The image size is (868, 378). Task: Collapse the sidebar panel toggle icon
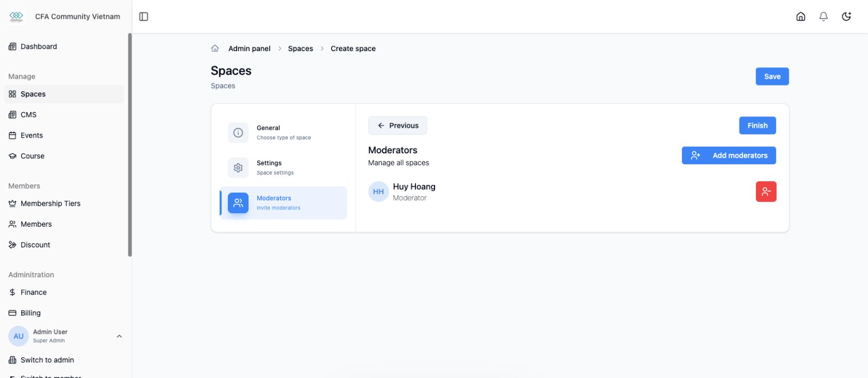[x=144, y=16]
